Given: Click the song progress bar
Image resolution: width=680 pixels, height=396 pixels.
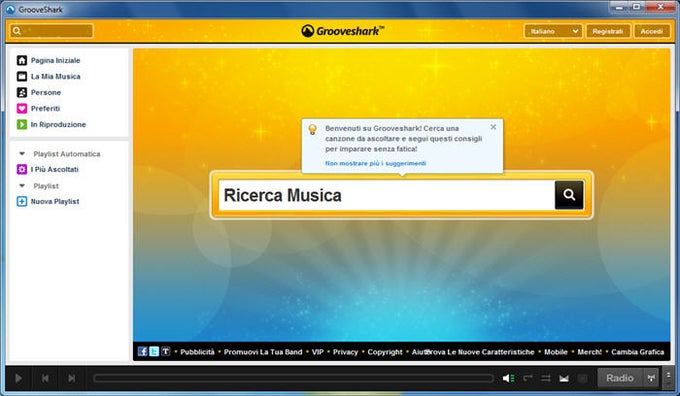Looking at the screenshot, I should click(x=293, y=378).
